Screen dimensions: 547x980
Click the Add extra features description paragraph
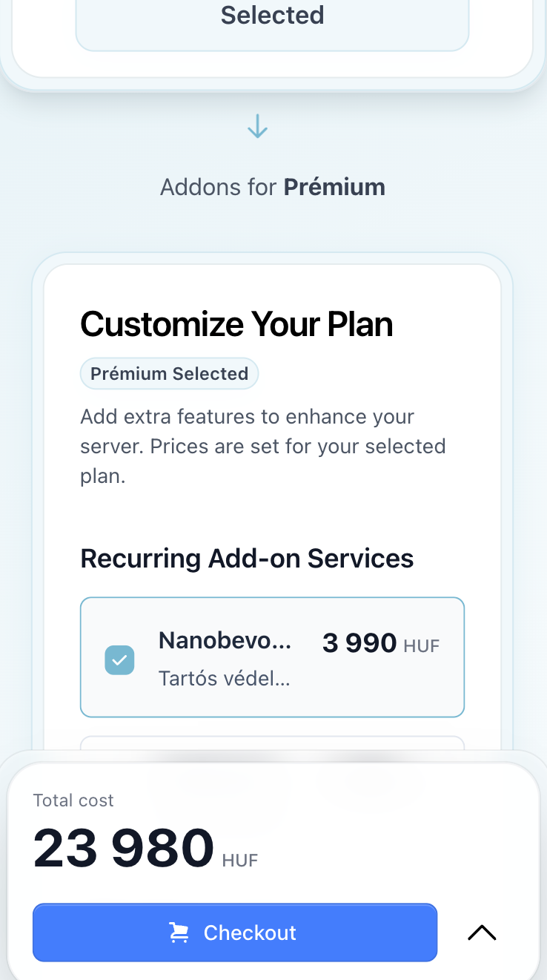[x=262, y=446]
